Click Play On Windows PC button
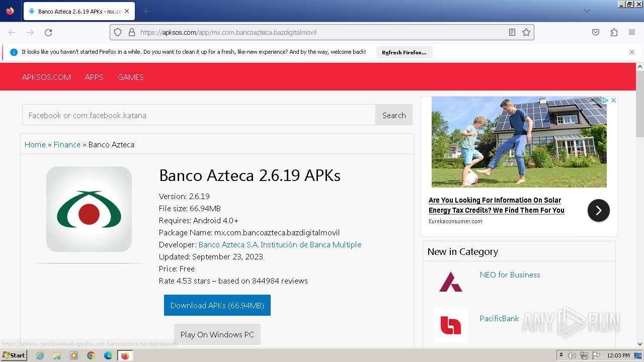Viewport: 644px width, 362px height. (x=217, y=334)
